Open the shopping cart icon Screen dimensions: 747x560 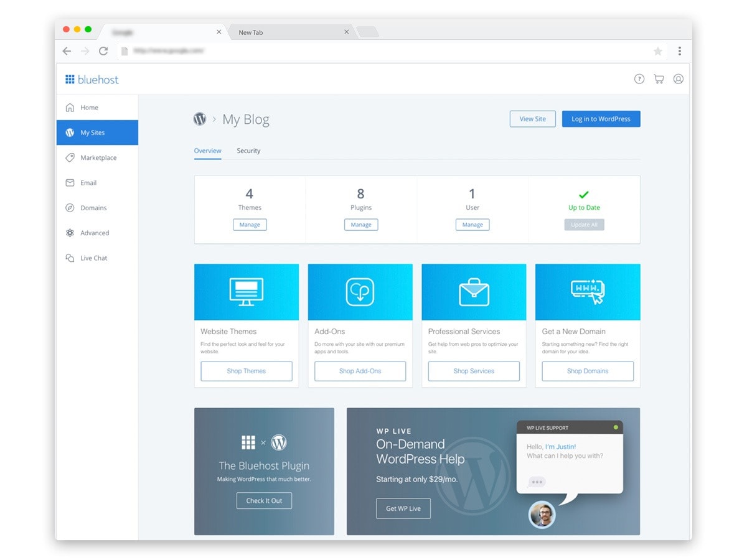tap(659, 79)
